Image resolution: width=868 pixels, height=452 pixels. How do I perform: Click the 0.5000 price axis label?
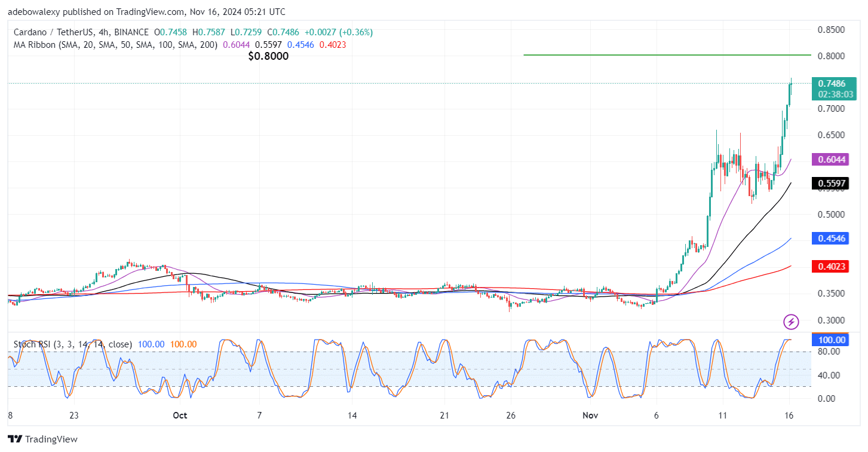click(831, 214)
